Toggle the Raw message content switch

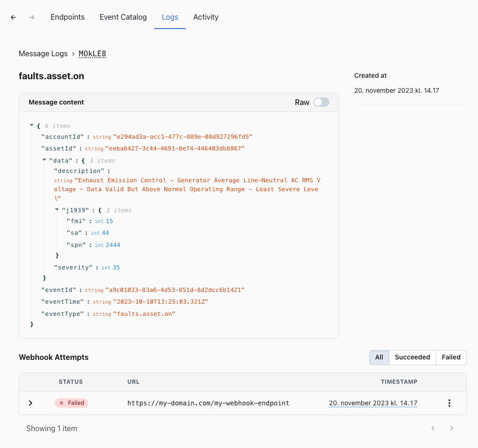coord(321,102)
